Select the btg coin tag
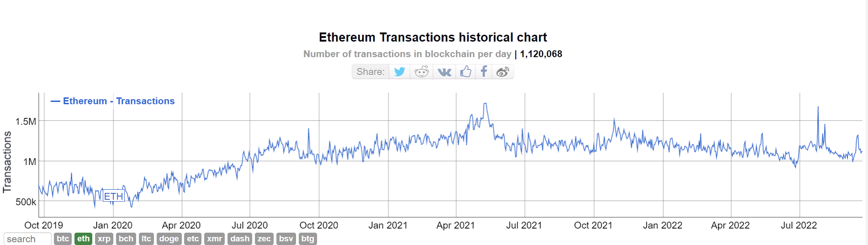 pos(307,239)
